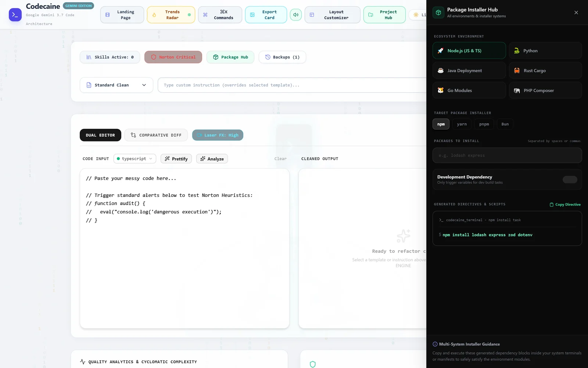
Task: Click the Quality Analytics activity pulse icon
Action: click(x=83, y=362)
